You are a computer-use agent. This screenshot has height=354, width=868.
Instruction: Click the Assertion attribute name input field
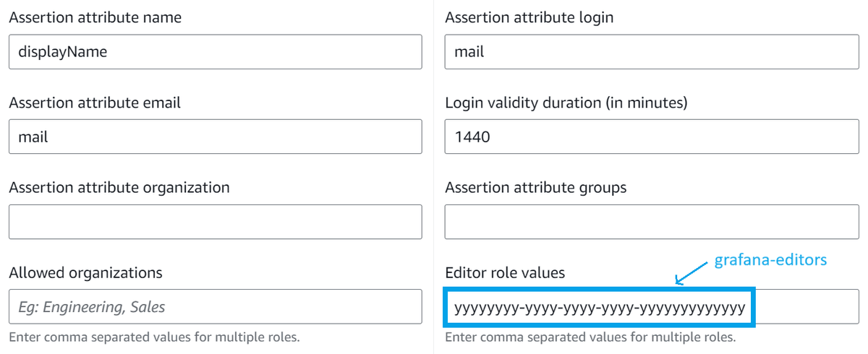(215, 52)
